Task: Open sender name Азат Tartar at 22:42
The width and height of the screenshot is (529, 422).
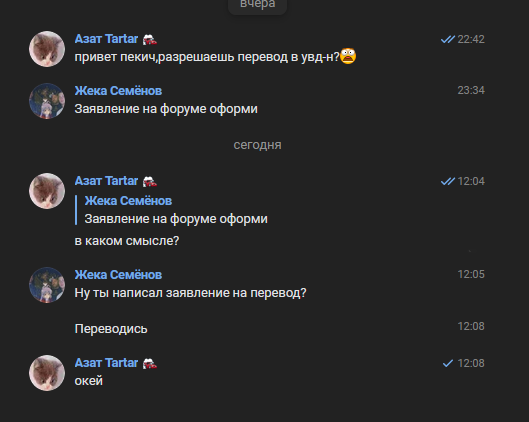Action: pos(106,39)
